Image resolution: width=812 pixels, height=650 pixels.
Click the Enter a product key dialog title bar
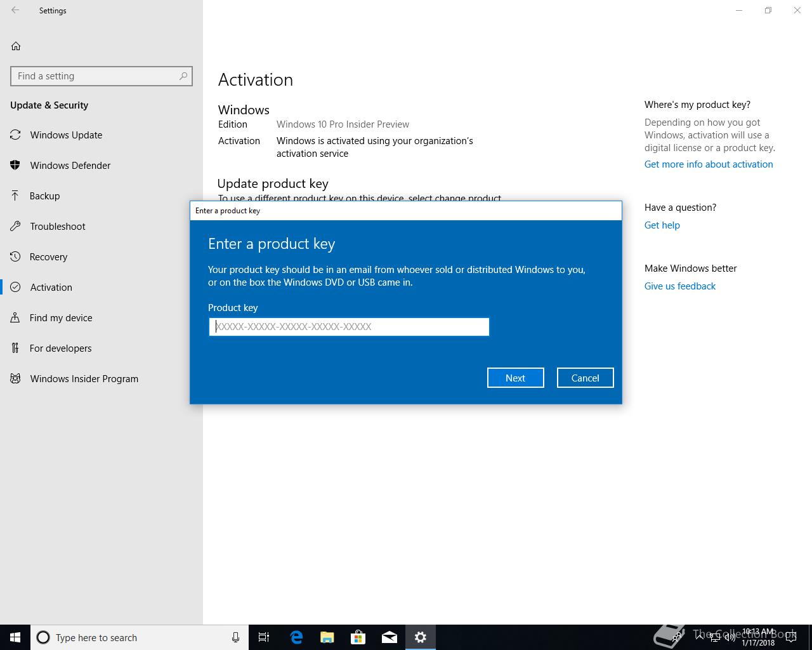click(406, 211)
